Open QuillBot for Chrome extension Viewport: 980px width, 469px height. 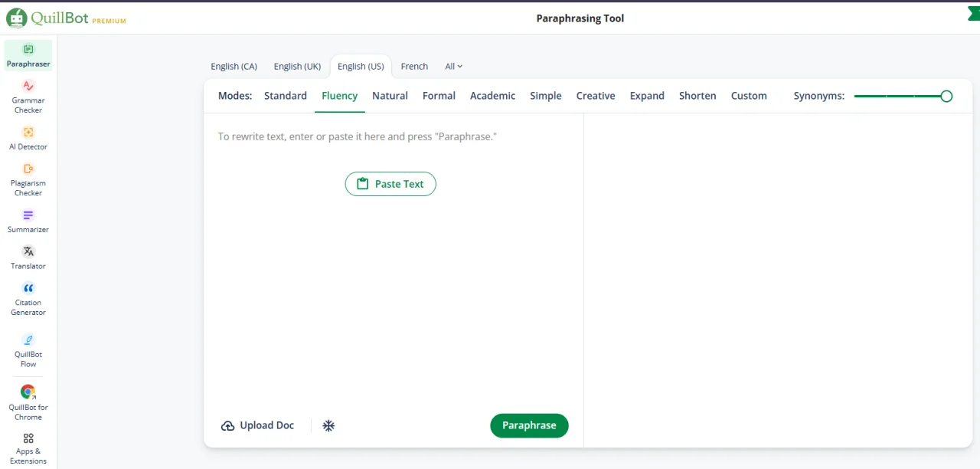pyautogui.click(x=28, y=403)
